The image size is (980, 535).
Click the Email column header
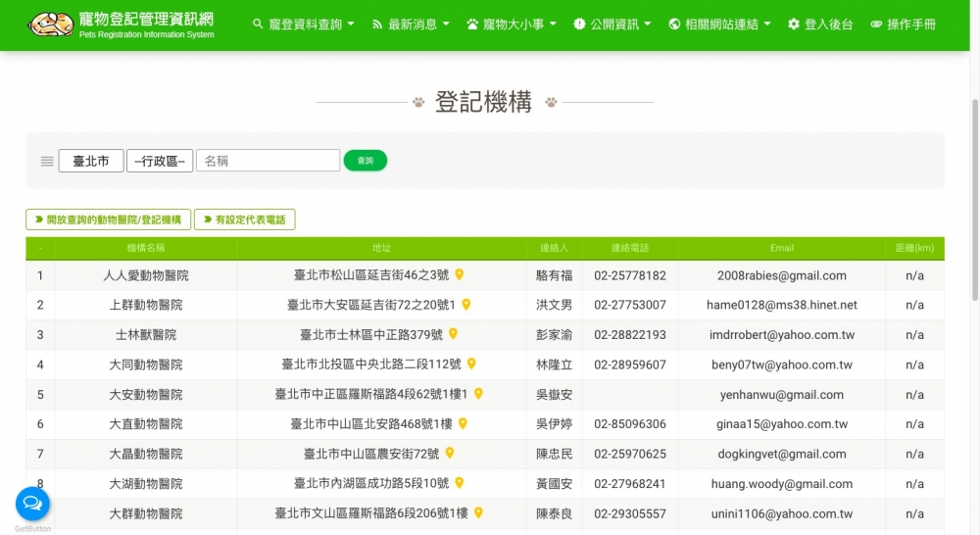tap(782, 248)
